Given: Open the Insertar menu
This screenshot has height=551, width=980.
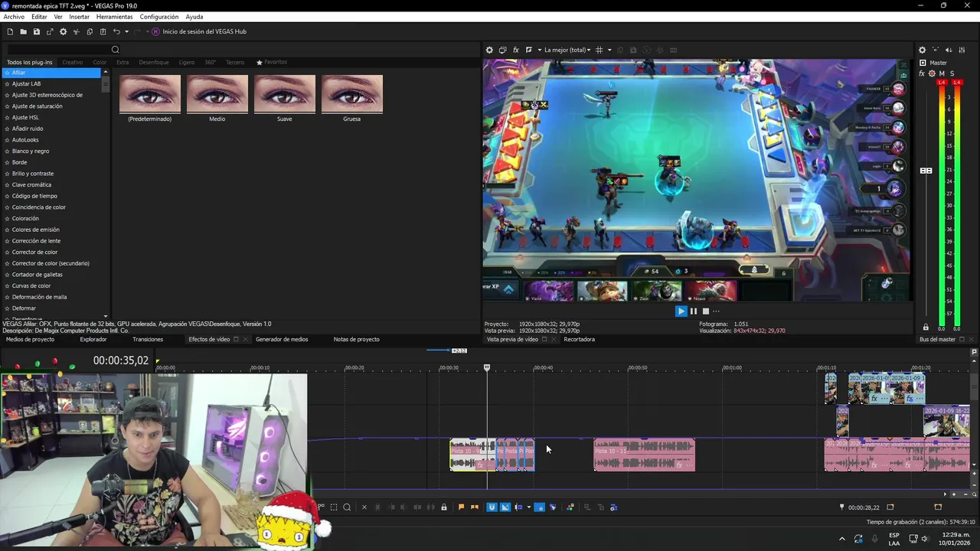Looking at the screenshot, I should 80,17.
